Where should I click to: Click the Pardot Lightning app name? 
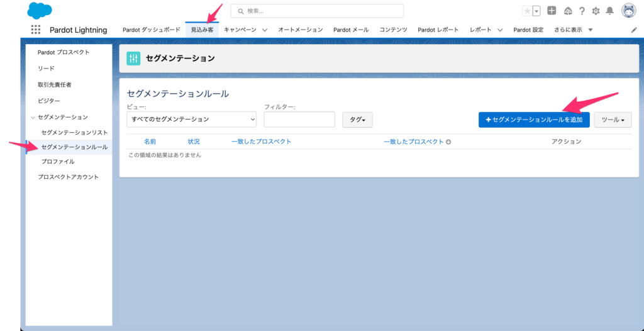click(79, 30)
